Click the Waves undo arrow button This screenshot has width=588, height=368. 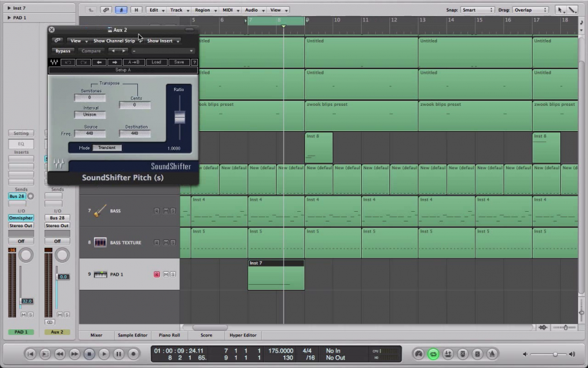point(68,62)
